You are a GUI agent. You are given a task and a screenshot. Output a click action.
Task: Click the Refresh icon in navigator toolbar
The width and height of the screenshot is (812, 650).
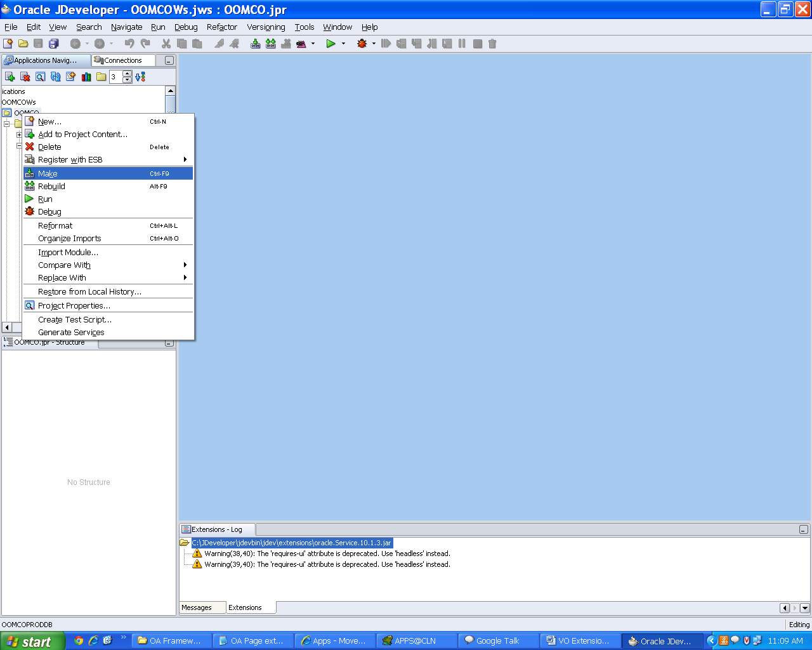(x=55, y=77)
